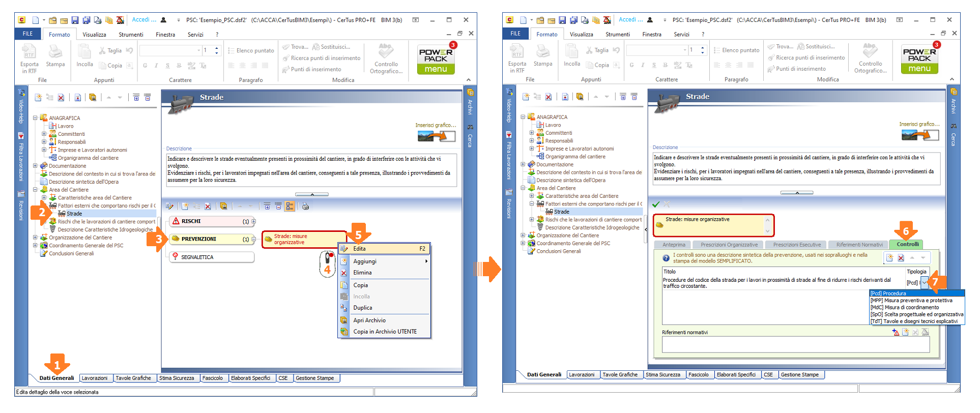Click Inserisci grafico image icon in right window
980x413 pixels.
pos(920,135)
